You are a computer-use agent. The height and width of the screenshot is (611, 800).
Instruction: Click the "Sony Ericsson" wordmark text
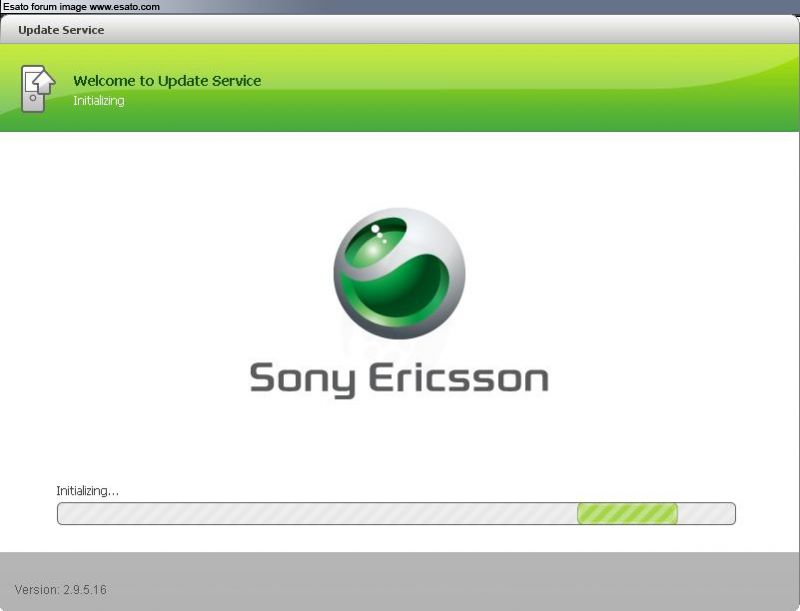[x=399, y=379]
